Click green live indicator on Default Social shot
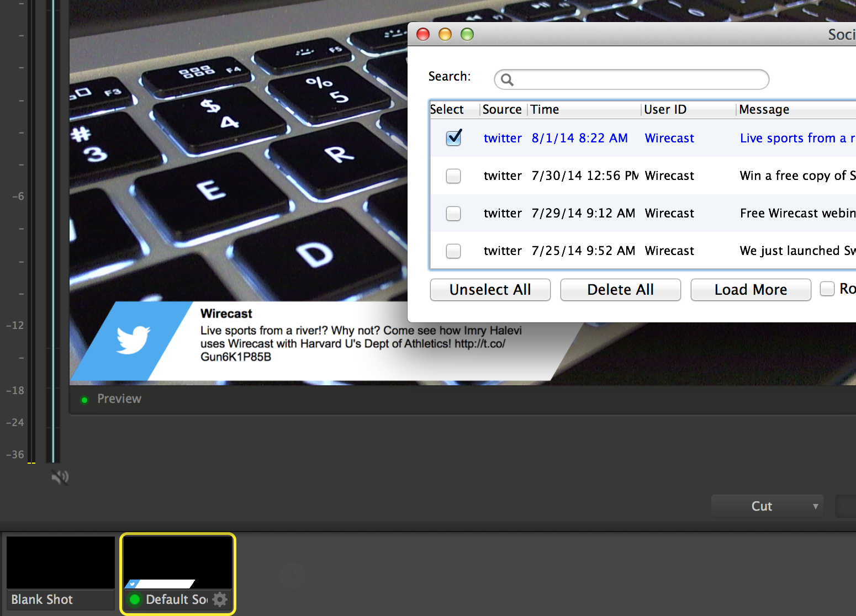The width and height of the screenshot is (856, 616). tap(134, 599)
